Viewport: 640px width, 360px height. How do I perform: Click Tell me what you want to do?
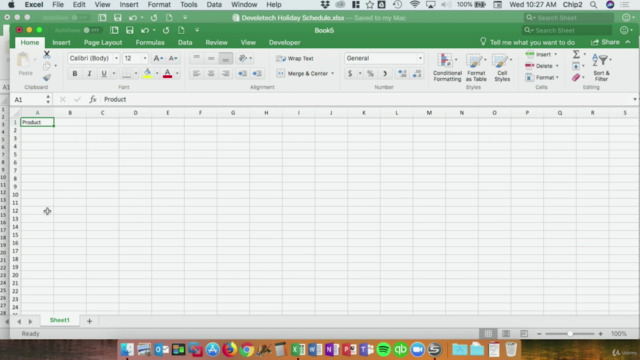click(x=527, y=42)
